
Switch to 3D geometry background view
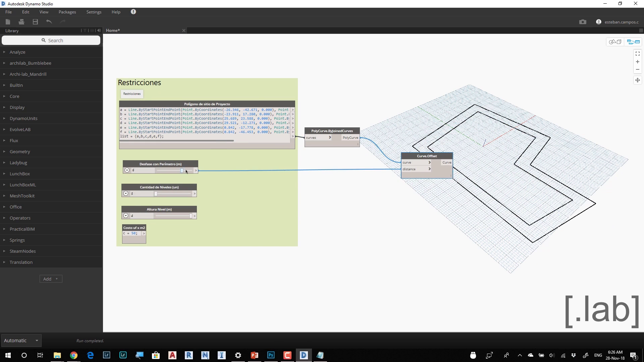point(615,42)
